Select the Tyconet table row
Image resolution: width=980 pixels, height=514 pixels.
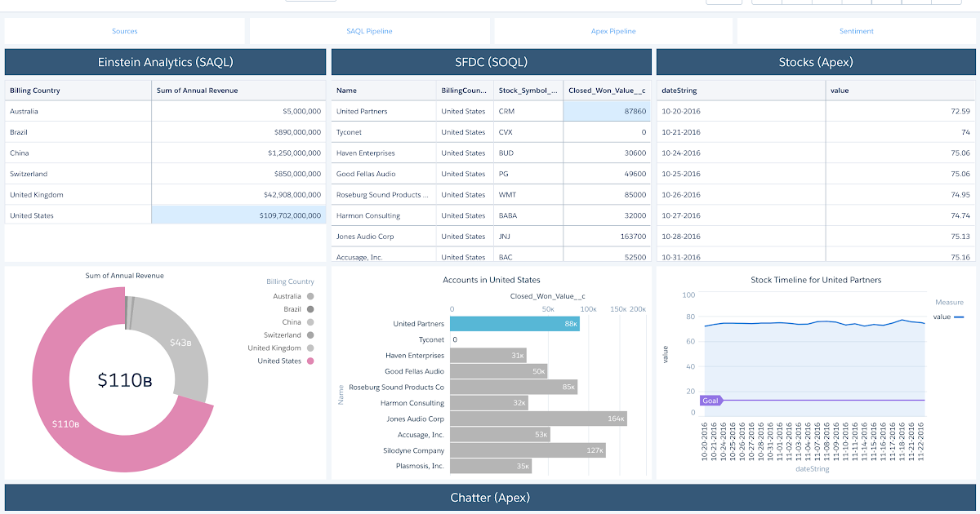492,132
